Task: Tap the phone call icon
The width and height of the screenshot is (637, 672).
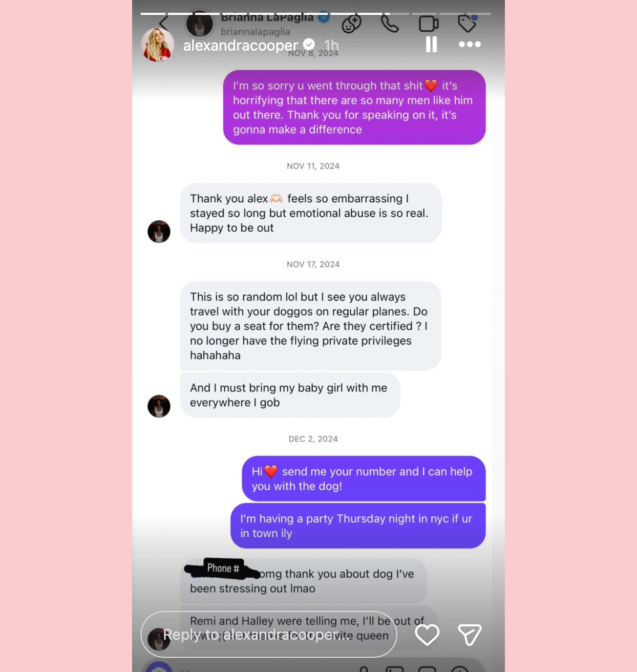Action: point(390,24)
